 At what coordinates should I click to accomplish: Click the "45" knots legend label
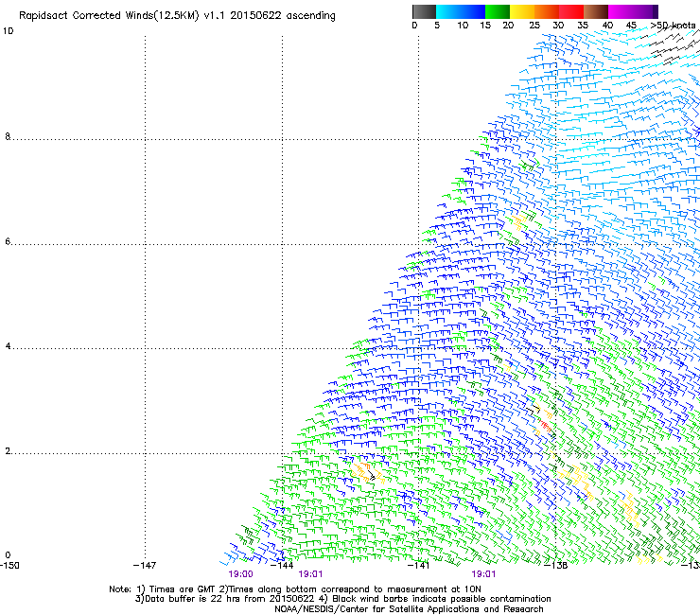(x=631, y=26)
